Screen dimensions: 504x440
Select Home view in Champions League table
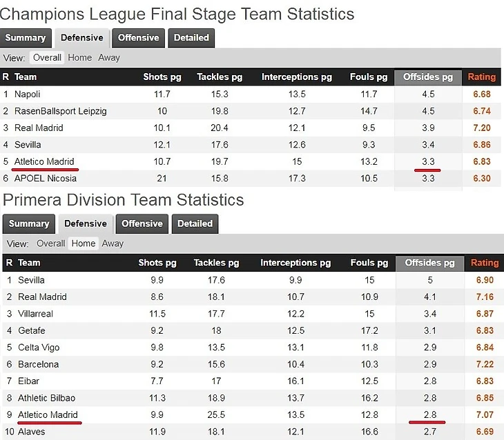(x=80, y=58)
